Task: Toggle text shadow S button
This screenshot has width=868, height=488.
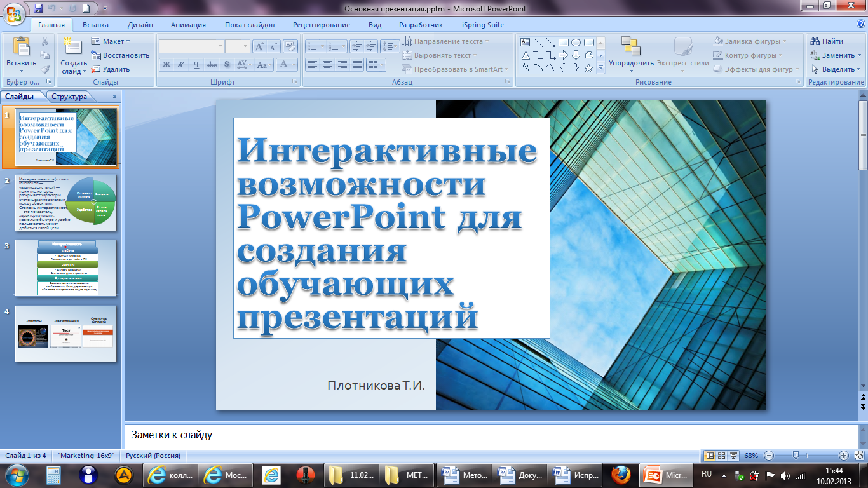Action: click(227, 64)
